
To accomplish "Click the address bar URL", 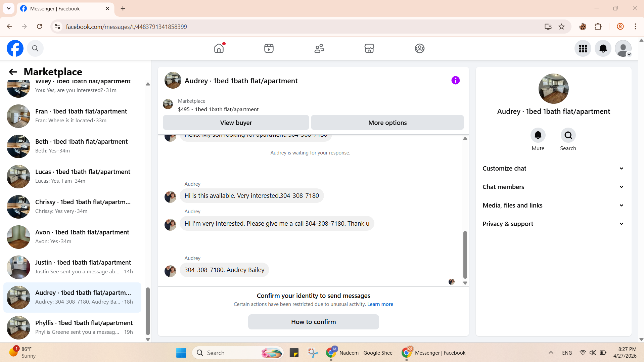I will pos(126,27).
